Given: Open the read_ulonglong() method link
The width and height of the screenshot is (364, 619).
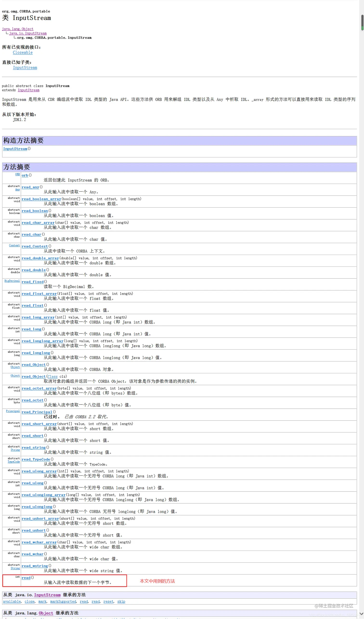Looking at the screenshot, I should click(37, 507).
